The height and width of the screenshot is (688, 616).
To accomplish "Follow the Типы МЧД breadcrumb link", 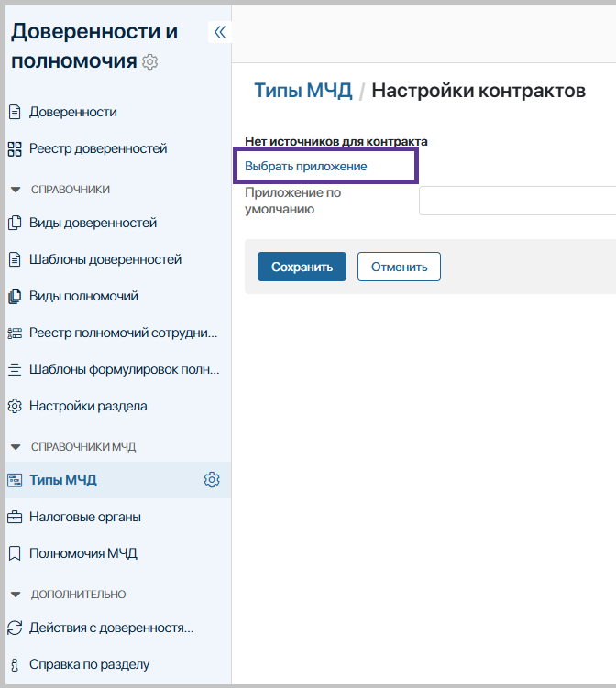I will 302,91.
